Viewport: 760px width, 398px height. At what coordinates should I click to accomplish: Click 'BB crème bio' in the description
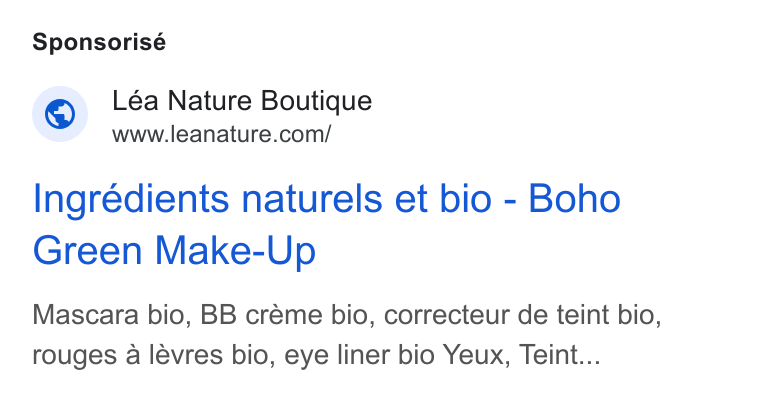pos(287,315)
